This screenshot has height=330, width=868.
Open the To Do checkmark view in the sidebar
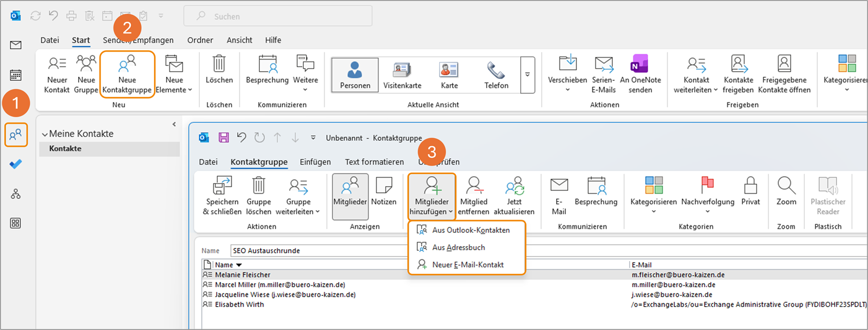(16, 164)
